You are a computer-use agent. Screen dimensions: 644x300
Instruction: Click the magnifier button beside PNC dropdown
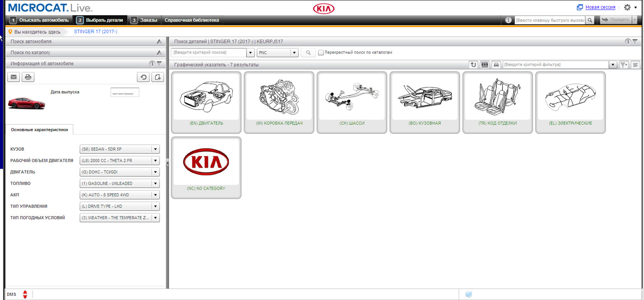pos(308,53)
